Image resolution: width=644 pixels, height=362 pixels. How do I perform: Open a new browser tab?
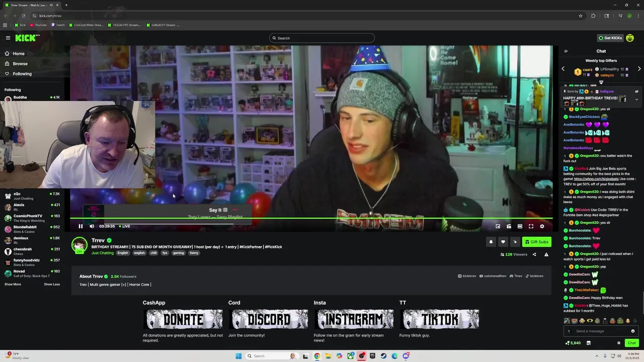(66, 5)
